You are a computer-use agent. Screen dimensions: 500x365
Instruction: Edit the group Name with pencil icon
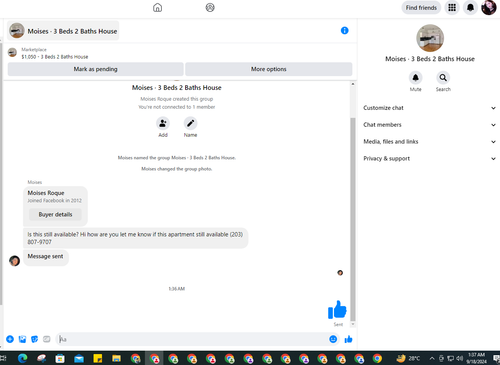pos(190,123)
